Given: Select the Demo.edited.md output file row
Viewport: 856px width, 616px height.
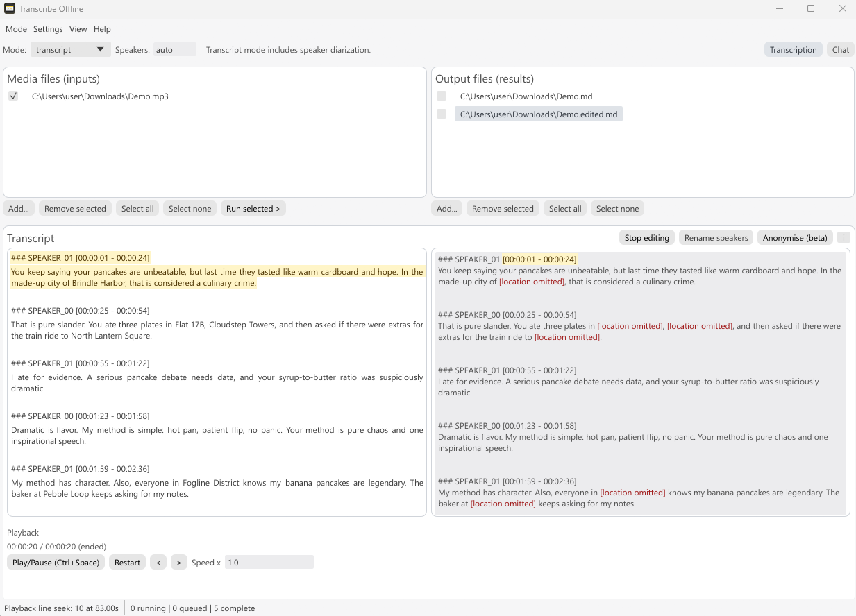Looking at the screenshot, I should point(539,114).
